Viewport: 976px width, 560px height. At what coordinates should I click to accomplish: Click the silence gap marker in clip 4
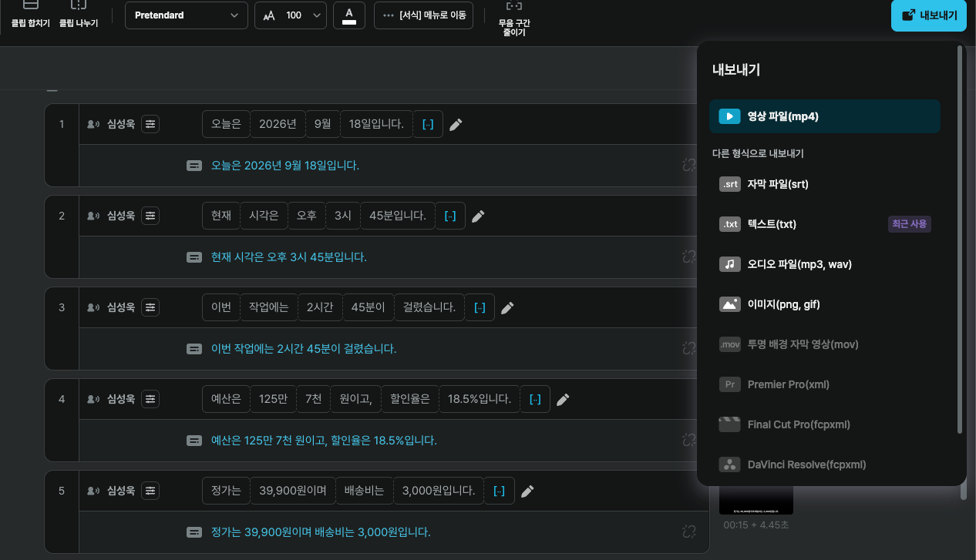coord(535,399)
